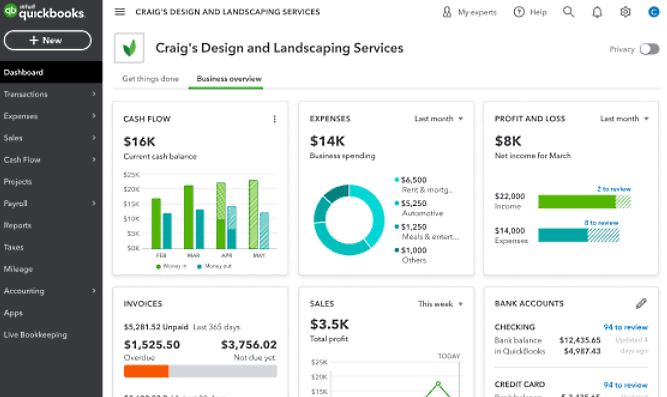This screenshot has height=397, width=667.
Task: Click $3.5K Total profit value
Action: [x=329, y=325]
